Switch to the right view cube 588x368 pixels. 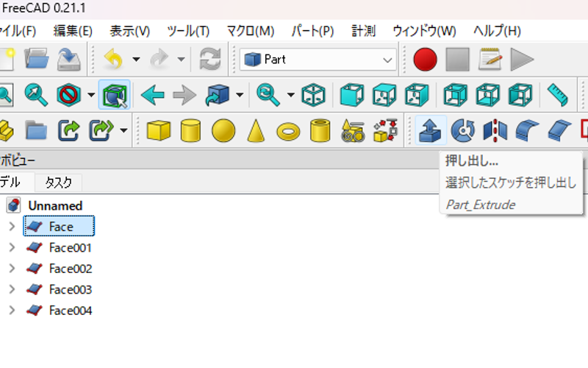point(417,95)
